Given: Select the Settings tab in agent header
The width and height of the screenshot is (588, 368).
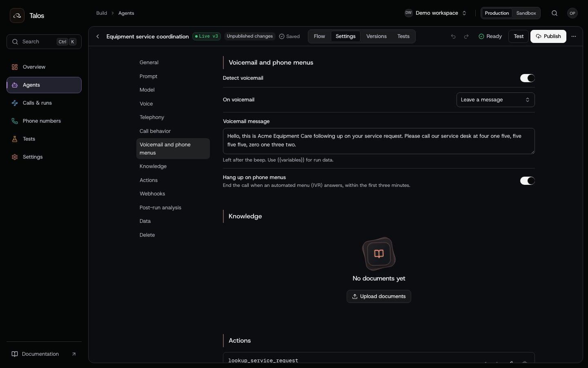Looking at the screenshot, I should click(345, 36).
